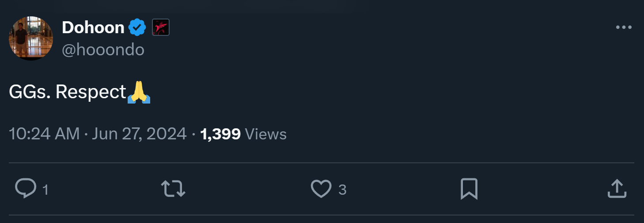Click the 1,399 view count number
The height and width of the screenshot is (223, 644).
[x=220, y=134]
